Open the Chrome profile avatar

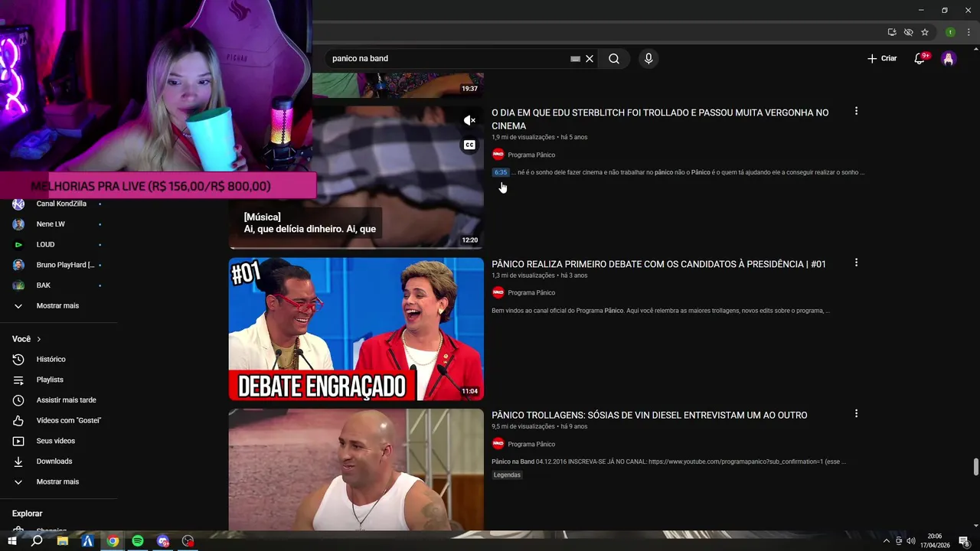[x=950, y=32]
